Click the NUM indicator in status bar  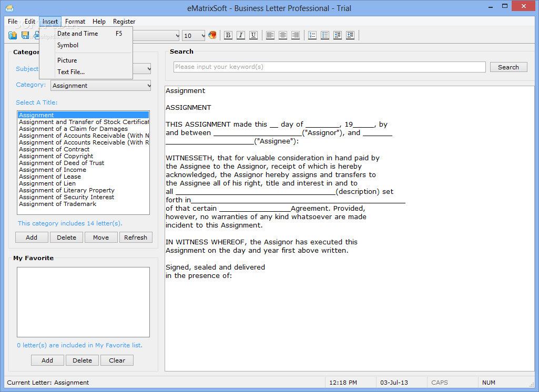point(489,383)
